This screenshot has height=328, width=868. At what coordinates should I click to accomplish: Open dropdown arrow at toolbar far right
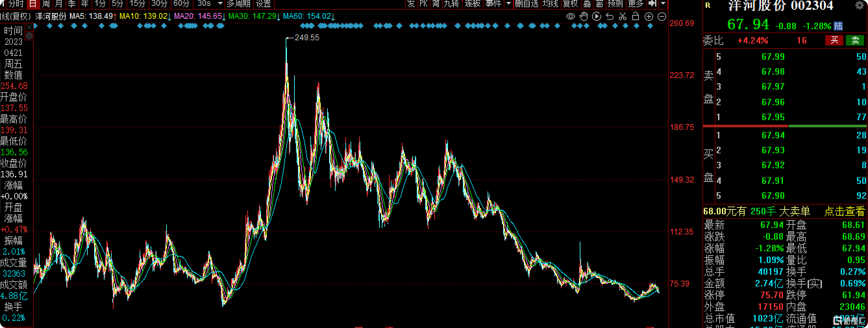(663, 4)
